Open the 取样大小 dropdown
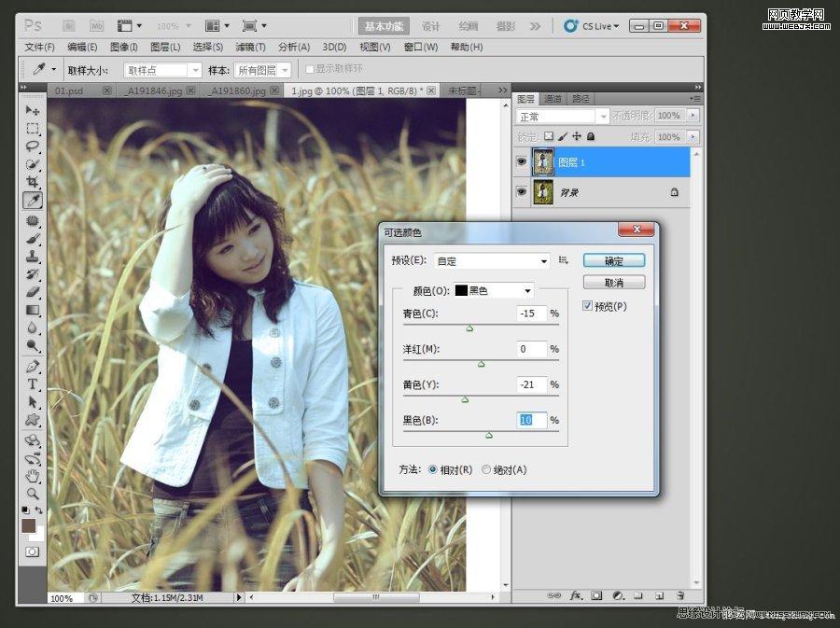 point(162,70)
